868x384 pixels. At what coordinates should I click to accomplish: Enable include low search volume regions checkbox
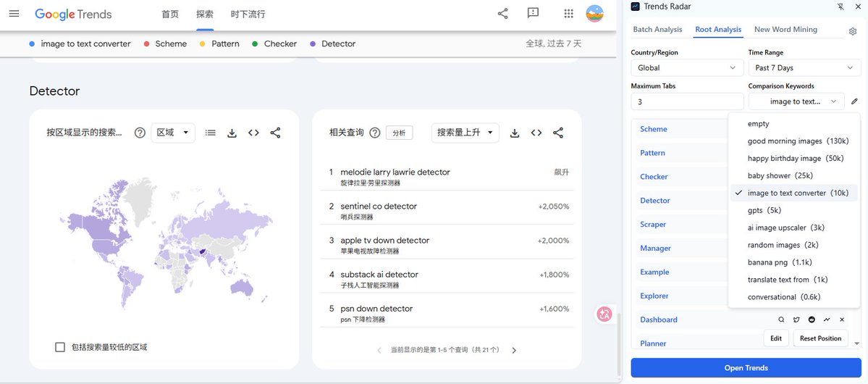pyautogui.click(x=60, y=348)
